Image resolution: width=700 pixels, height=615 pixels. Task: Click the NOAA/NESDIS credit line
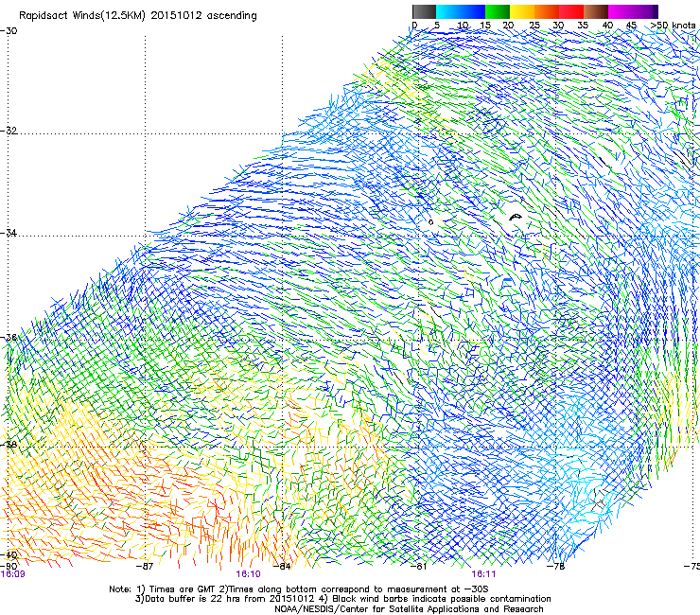pyautogui.click(x=409, y=609)
